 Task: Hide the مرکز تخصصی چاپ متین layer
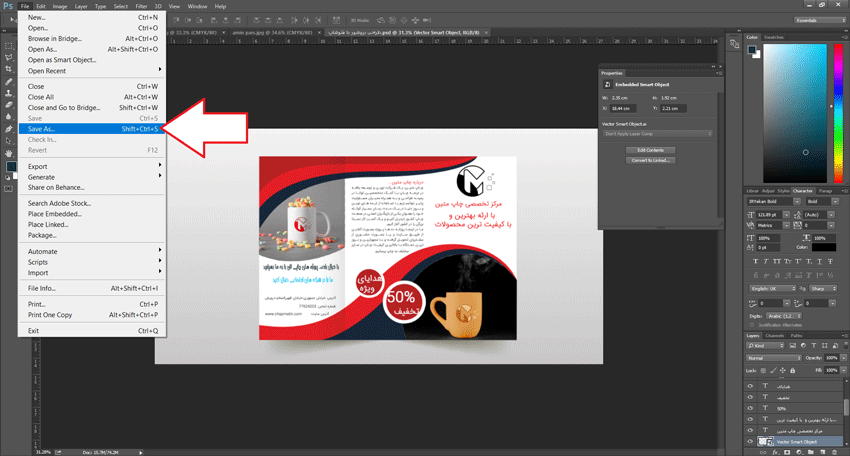click(x=750, y=430)
